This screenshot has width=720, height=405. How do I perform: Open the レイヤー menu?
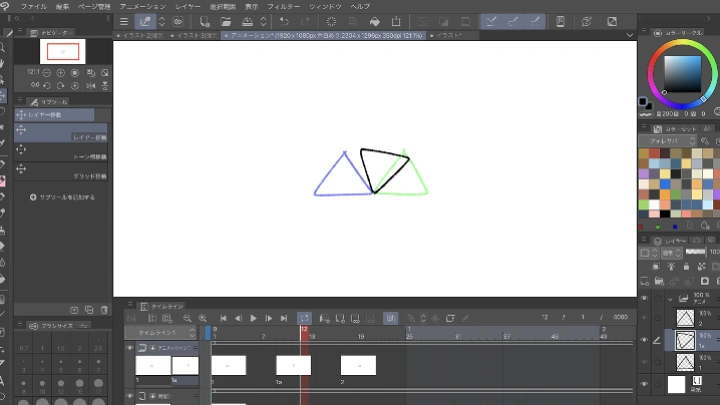(188, 6)
